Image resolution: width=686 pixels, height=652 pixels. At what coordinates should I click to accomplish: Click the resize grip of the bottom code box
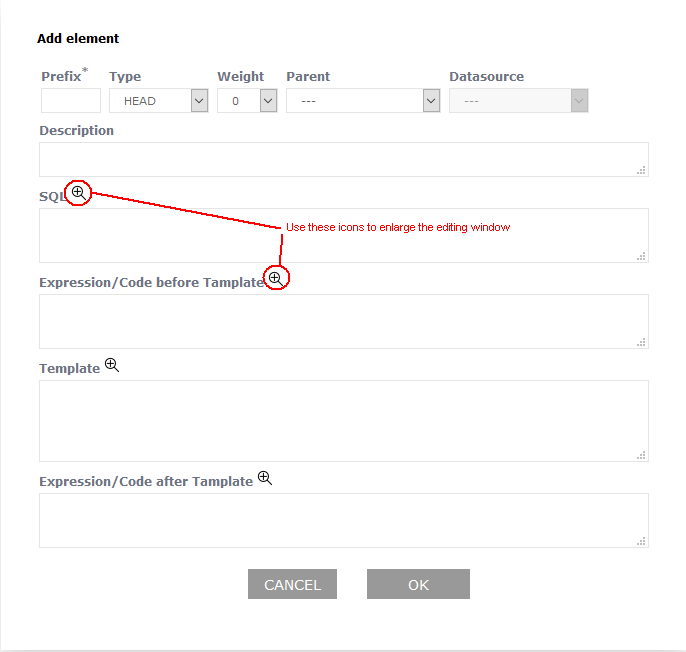(x=641, y=541)
